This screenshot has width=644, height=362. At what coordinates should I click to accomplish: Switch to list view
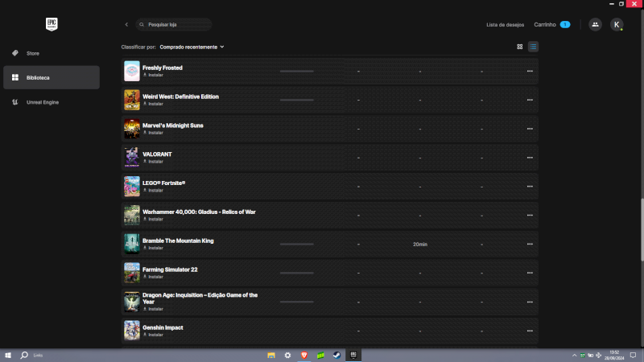coord(533,47)
